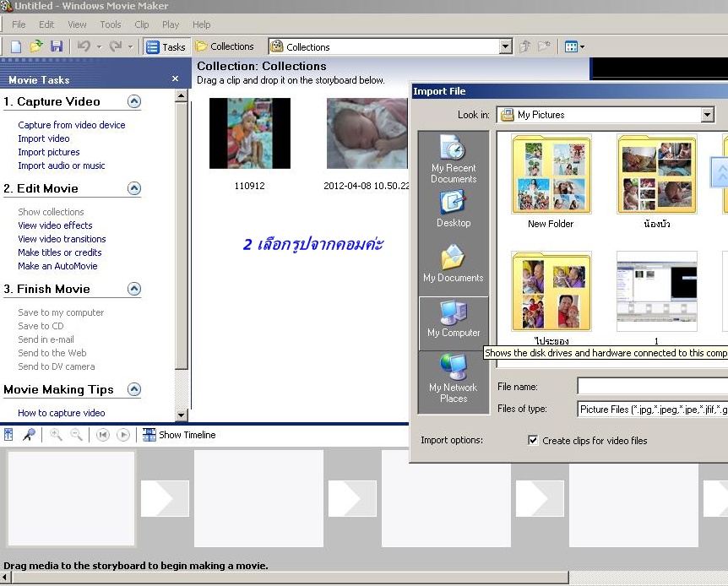The image size is (728, 586).
Task: Open the File menu
Action: tap(19, 24)
